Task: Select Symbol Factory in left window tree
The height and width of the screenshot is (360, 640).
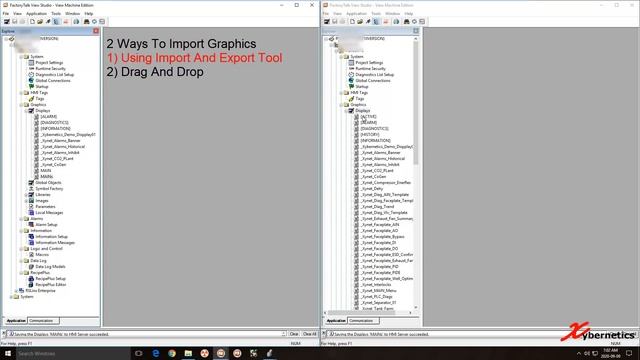Action: tap(49, 189)
